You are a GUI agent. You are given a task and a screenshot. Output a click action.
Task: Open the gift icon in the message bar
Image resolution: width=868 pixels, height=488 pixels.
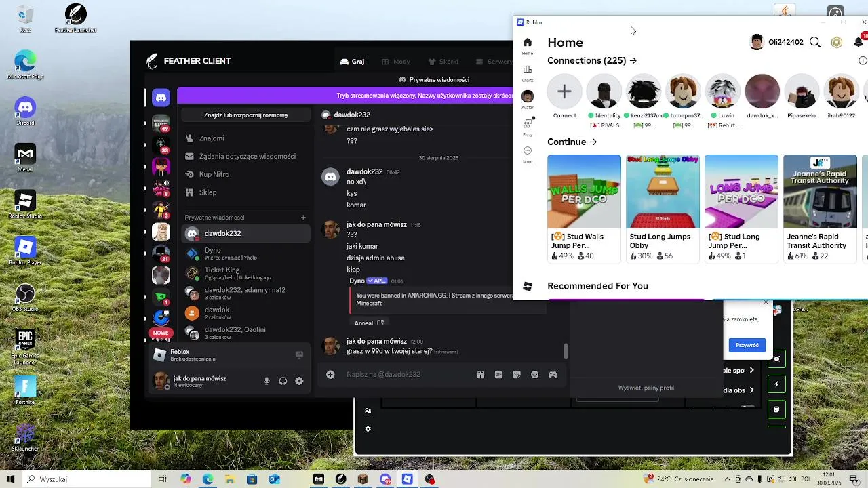click(480, 374)
